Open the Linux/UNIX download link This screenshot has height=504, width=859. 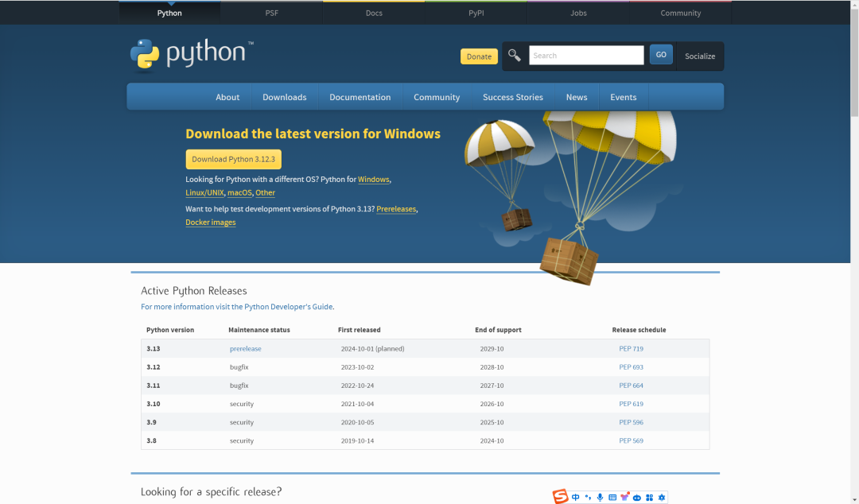pyautogui.click(x=204, y=192)
